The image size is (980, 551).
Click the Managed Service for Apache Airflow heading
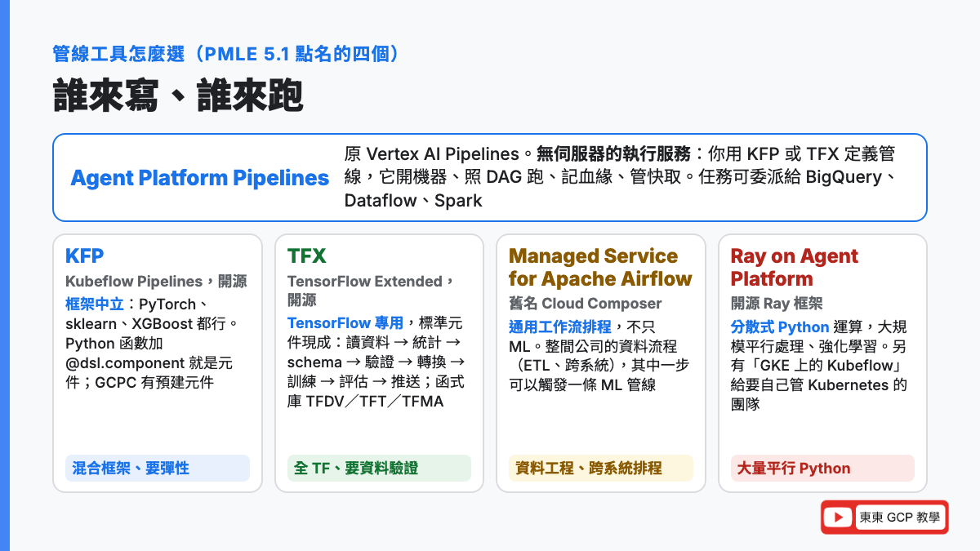600,268
